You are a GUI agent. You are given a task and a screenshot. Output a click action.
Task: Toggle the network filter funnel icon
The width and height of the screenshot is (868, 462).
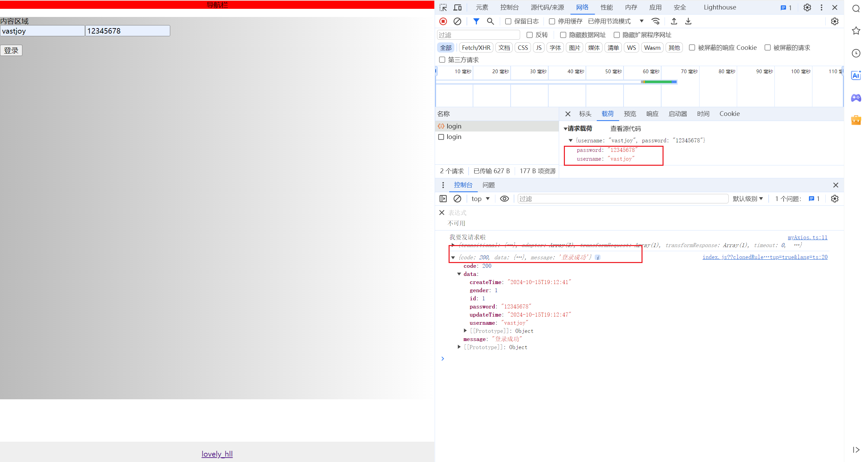click(x=476, y=21)
